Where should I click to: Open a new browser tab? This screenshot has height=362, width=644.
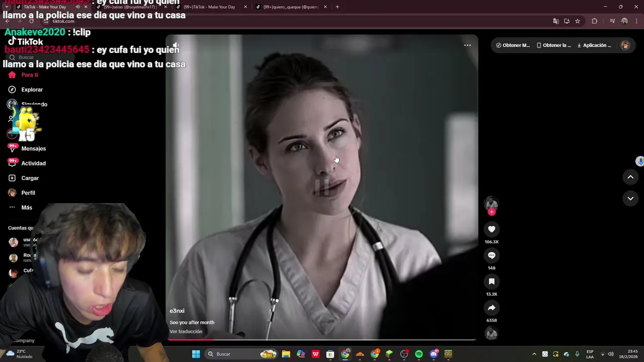pos(337,7)
